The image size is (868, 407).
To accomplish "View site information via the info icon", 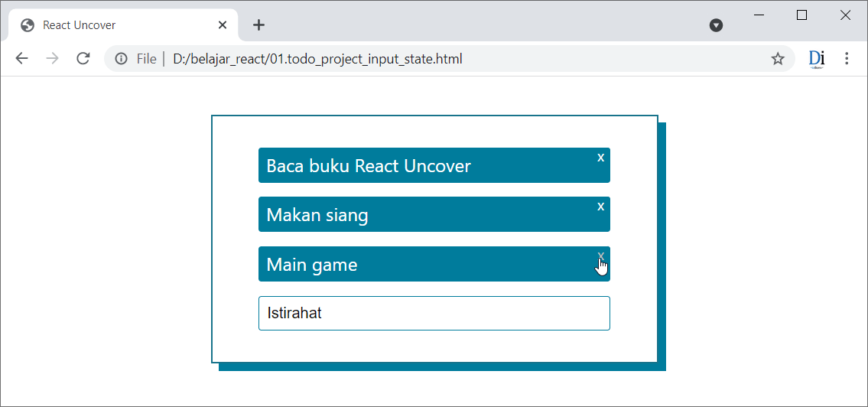I will 122,59.
